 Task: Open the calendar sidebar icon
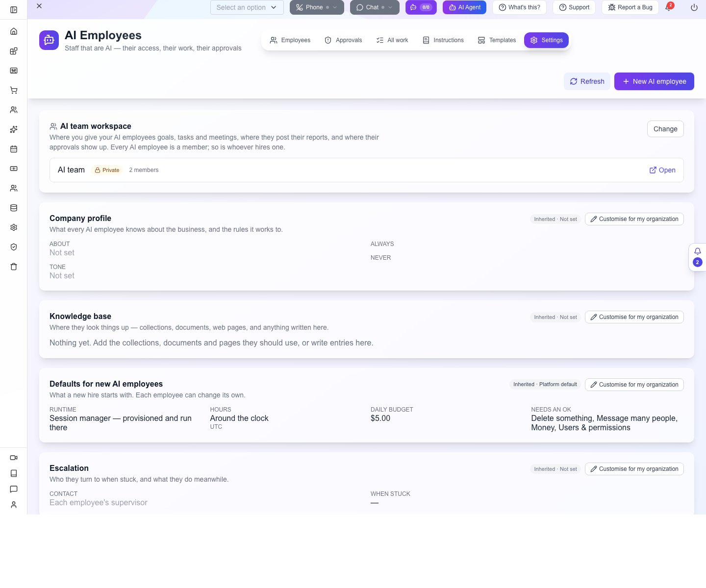click(14, 149)
